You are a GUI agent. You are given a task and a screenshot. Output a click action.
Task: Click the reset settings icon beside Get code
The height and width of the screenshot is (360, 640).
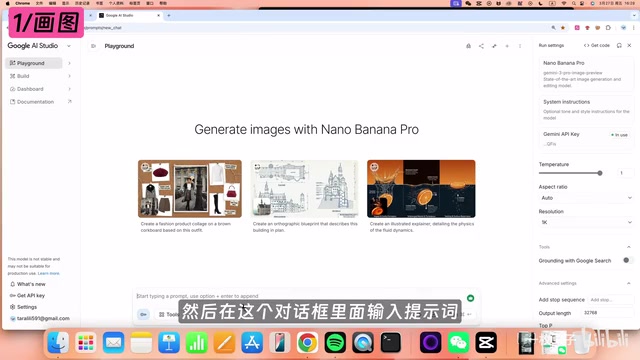pos(619,45)
